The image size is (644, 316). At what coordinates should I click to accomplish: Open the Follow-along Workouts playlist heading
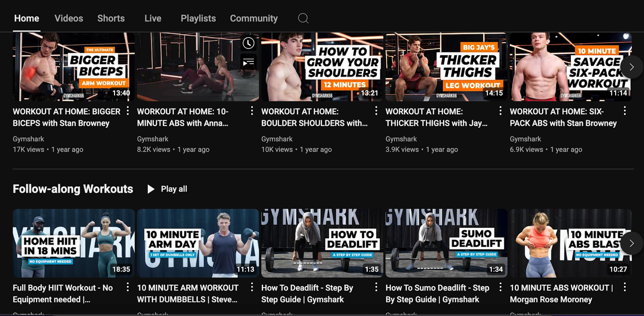point(73,189)
